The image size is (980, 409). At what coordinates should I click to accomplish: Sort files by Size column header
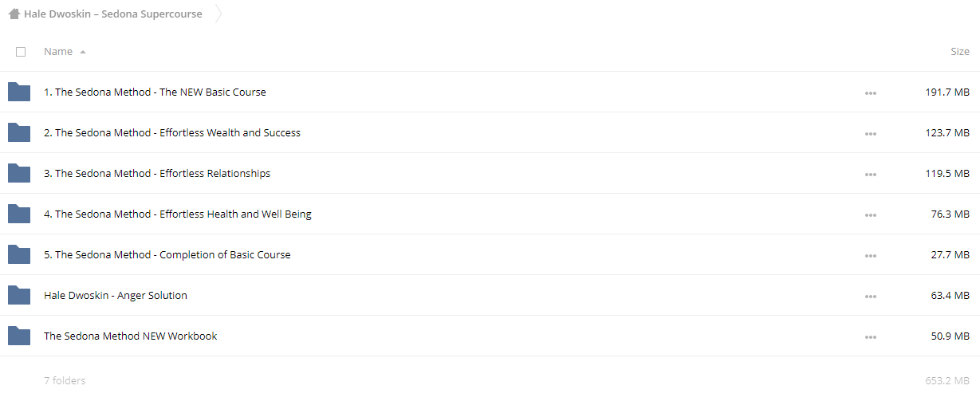[x=960, y=52]
